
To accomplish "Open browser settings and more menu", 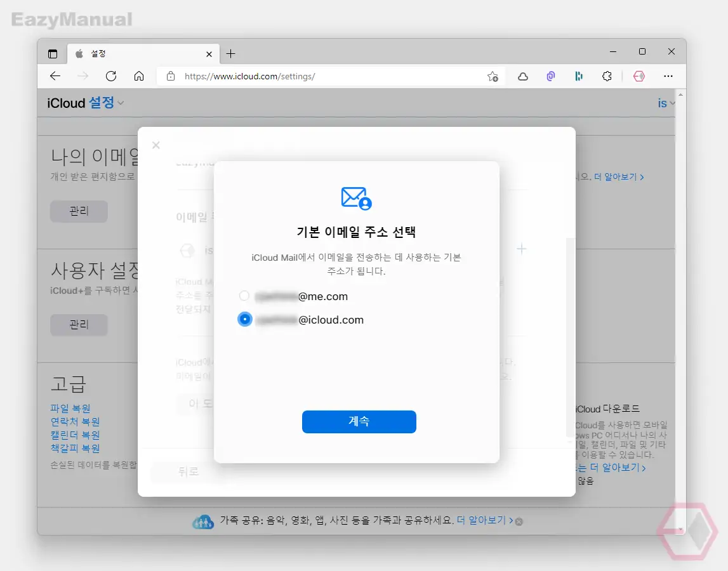I will point(668,76).
